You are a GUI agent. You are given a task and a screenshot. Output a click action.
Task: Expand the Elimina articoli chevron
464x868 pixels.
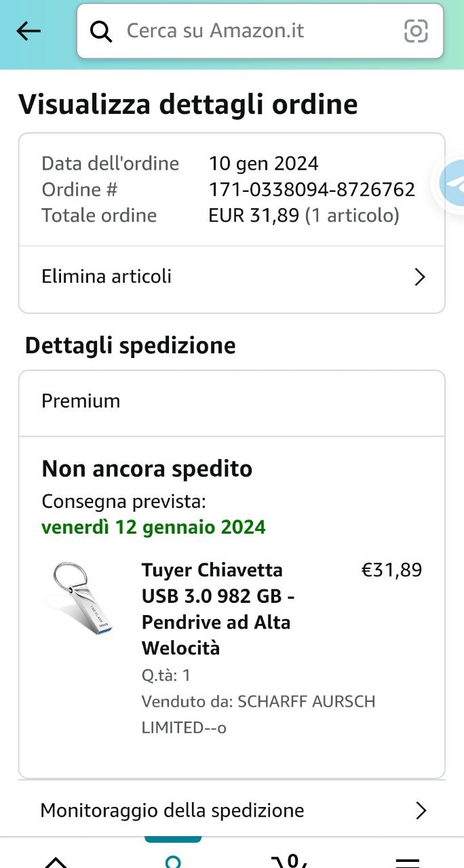point(420,277)
